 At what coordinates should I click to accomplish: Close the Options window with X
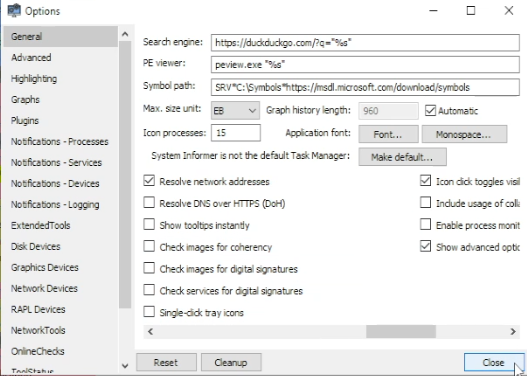tap(509, 11)
